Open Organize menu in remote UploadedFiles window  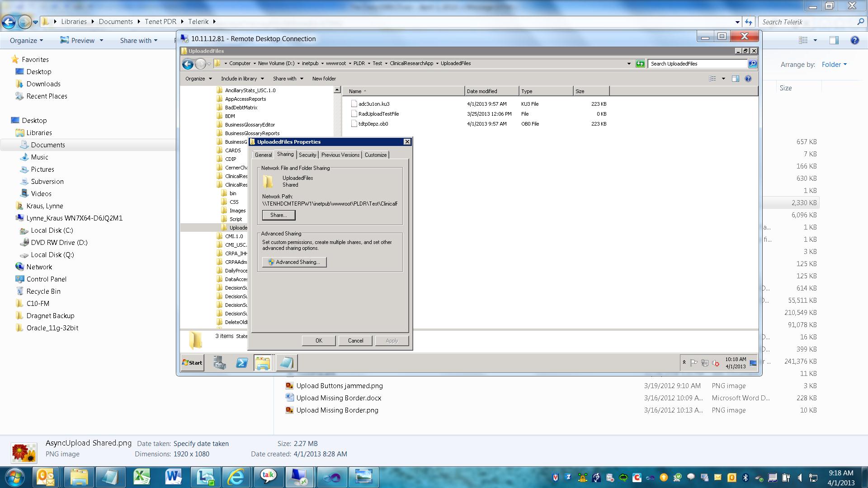(x=198, y=79)
